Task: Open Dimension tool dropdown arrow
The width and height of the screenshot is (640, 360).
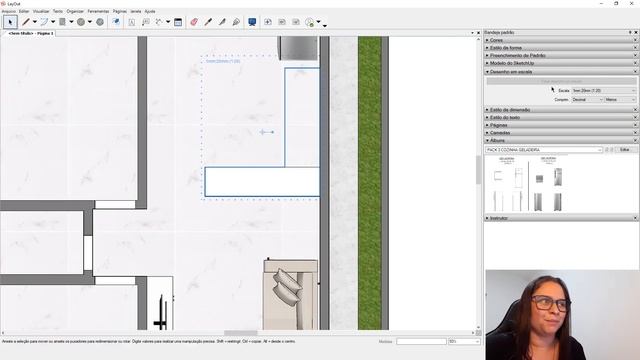Action: (x=168, y=22)
